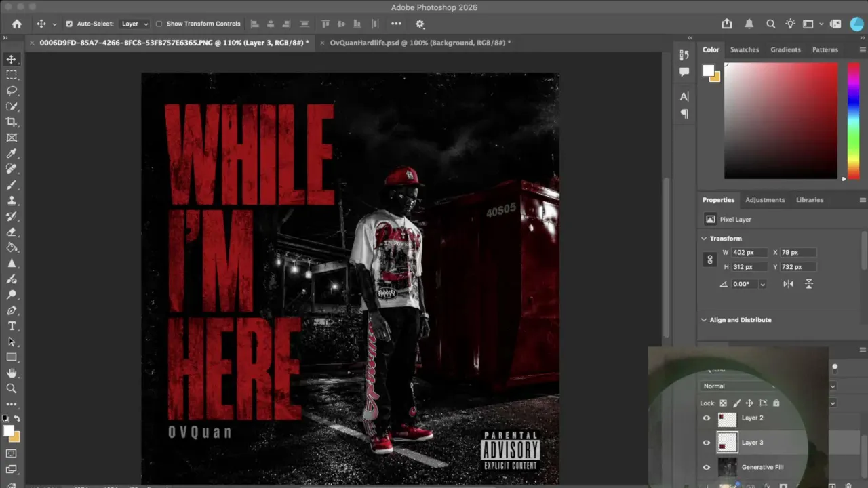Select the Eyedropper tool
The width and height of the screenshot is (868, 488).
(12, 154)
